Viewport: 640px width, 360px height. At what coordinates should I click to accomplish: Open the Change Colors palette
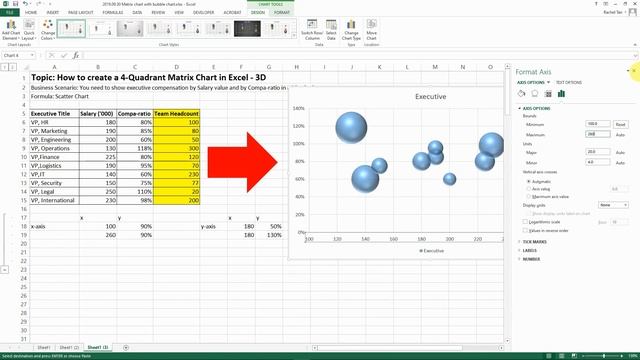[48, 30]
